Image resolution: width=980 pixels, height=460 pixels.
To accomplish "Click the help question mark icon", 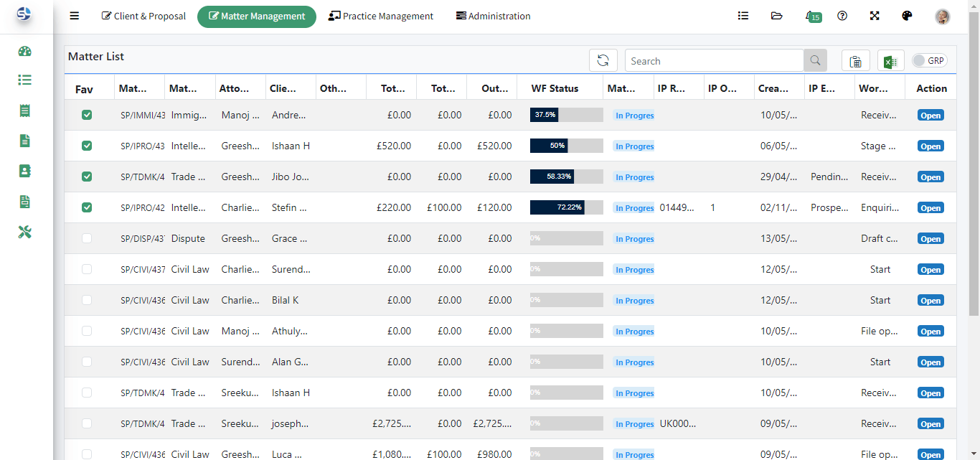I will pos(842,16).
